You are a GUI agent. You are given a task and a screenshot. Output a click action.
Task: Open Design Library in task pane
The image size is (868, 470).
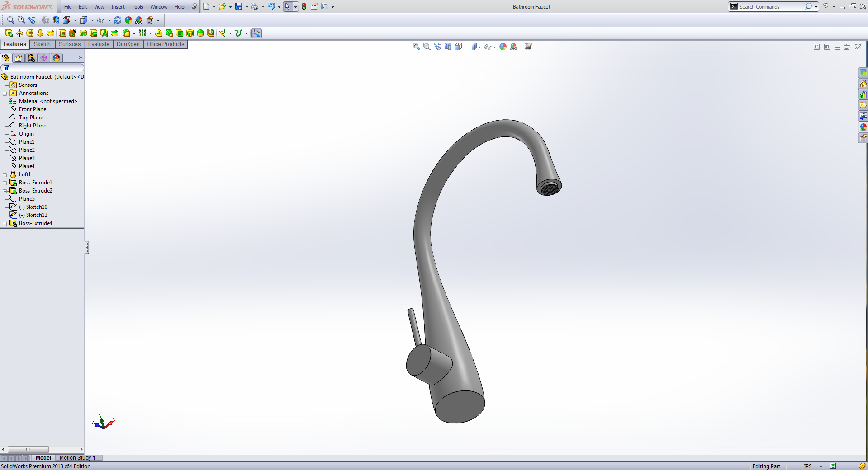pyautogui.click(x=863, y=94)
